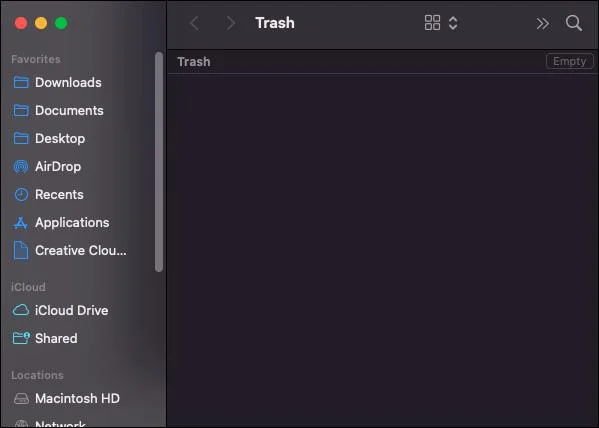Click the Trash path bar label
The height and width of the screenshot is (428, 599).
(194, 62)
